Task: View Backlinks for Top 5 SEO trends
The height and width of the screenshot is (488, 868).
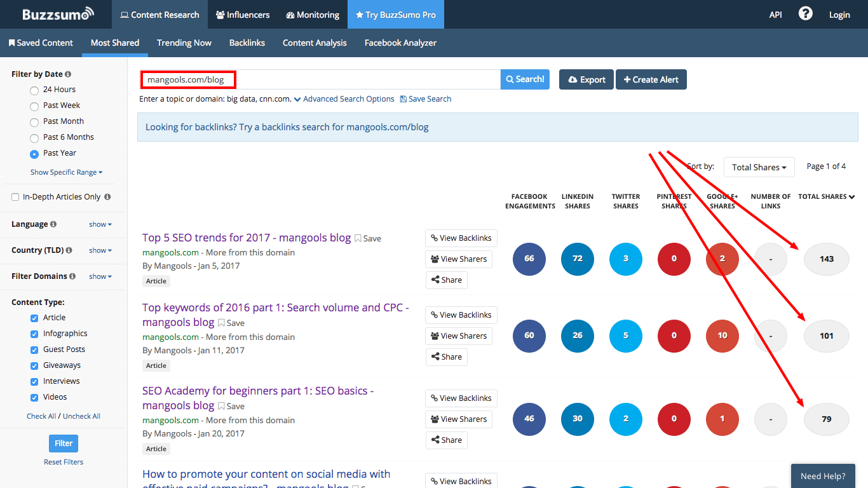Action: coord(461,238)
